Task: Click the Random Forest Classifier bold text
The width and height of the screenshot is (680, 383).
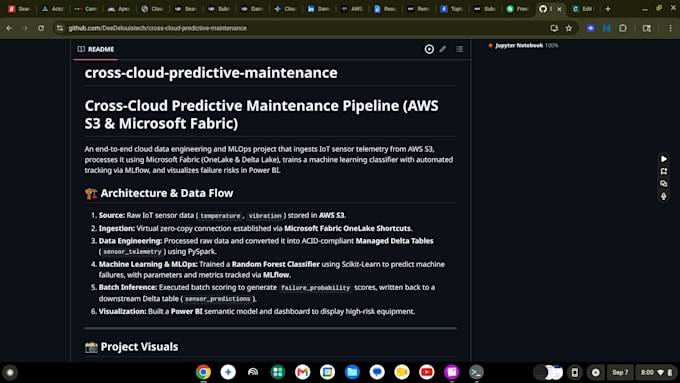Action: click(276, 264)
